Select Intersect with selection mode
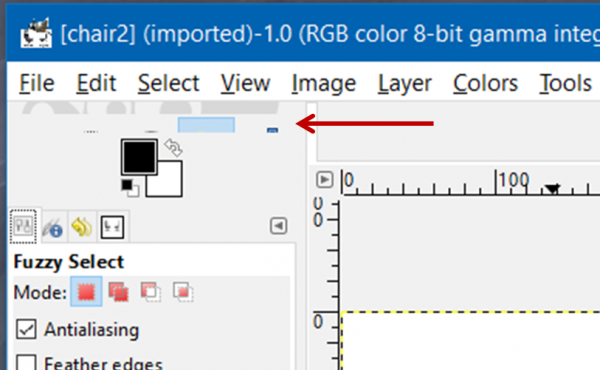 183,292
